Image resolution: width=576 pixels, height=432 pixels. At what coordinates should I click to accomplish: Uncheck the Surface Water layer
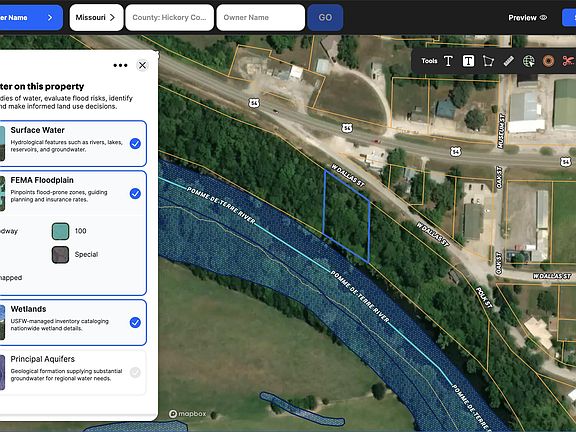pos(135,143)
